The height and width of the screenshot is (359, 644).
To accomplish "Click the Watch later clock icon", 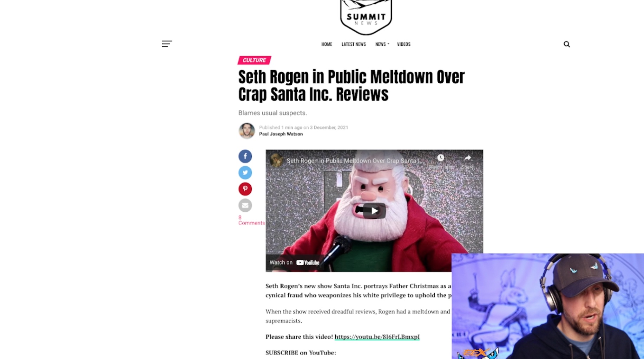I will pyautogui.click(x=441, y=158).
